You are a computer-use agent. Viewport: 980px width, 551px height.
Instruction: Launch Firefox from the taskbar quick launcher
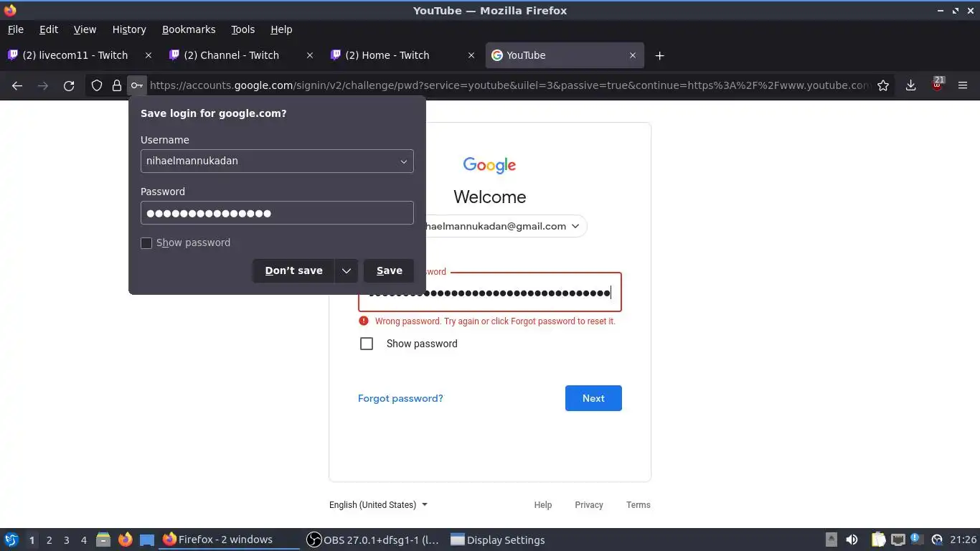(126, 540)
